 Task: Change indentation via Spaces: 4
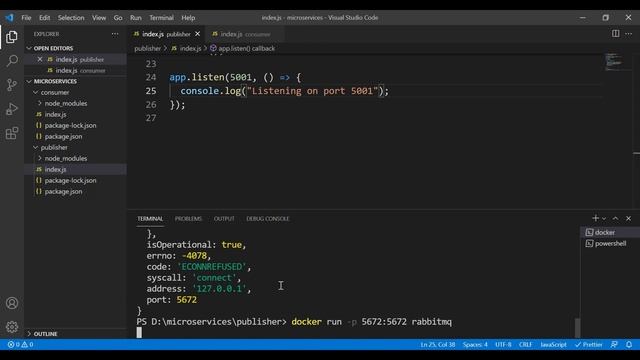click(475, 344)
